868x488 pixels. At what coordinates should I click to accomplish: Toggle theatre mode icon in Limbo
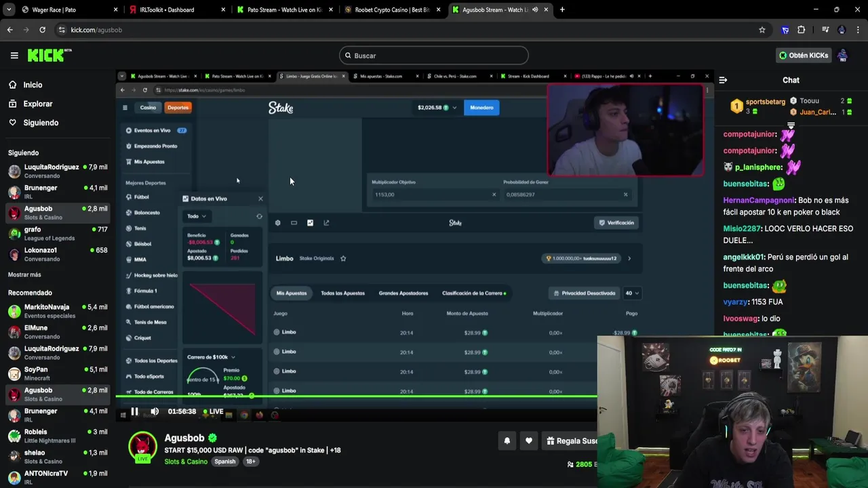pyautogui.click(x=294, y=222)
